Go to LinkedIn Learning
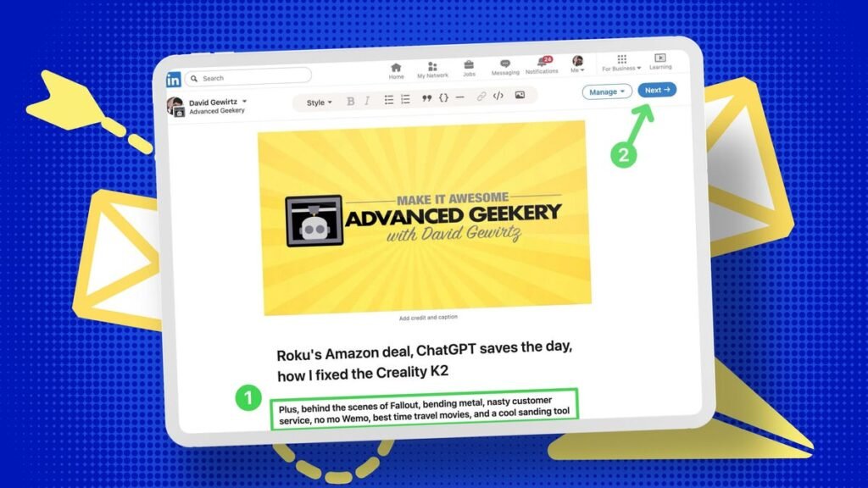 pos(659,62)
